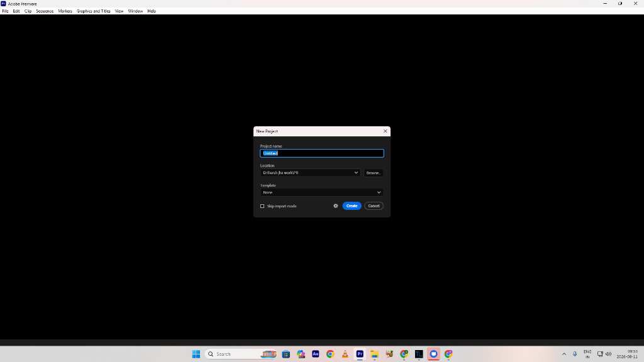Open Windows Start menu
The height and width of the screenshot is (362, 644).
pyautogui.click(x=196, y=354)
